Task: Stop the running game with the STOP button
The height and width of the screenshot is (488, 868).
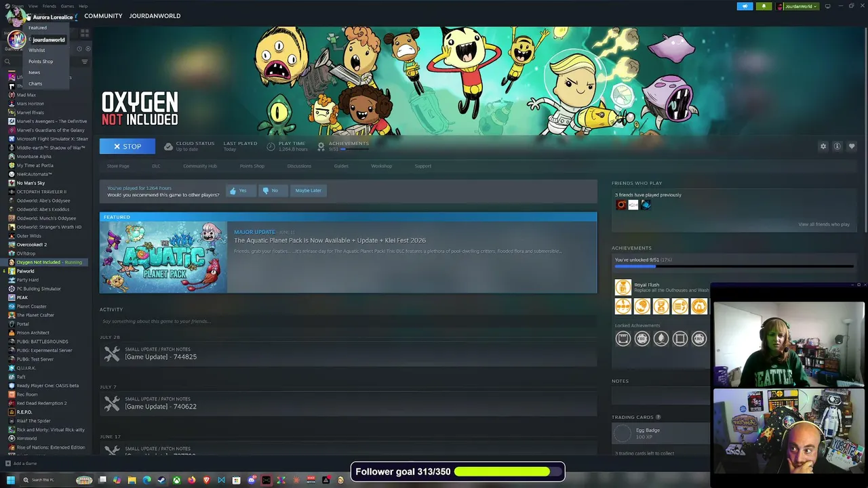Action: point(127,146)
